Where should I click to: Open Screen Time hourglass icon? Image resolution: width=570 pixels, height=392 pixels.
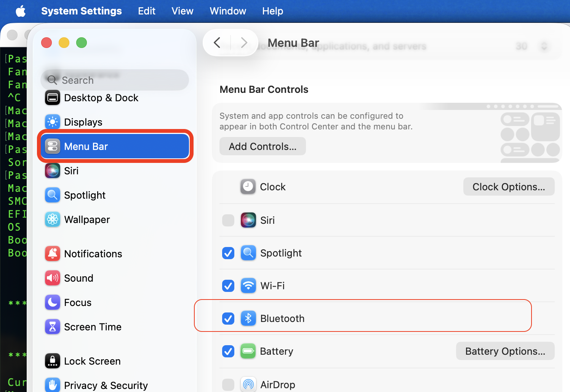click(x=53, y=327)
